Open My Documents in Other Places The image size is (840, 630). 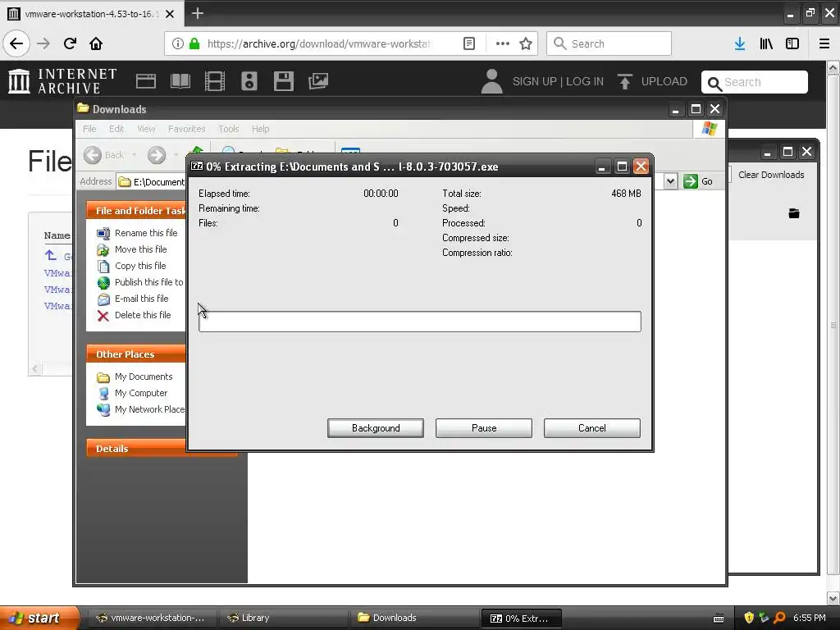(143, 377)
